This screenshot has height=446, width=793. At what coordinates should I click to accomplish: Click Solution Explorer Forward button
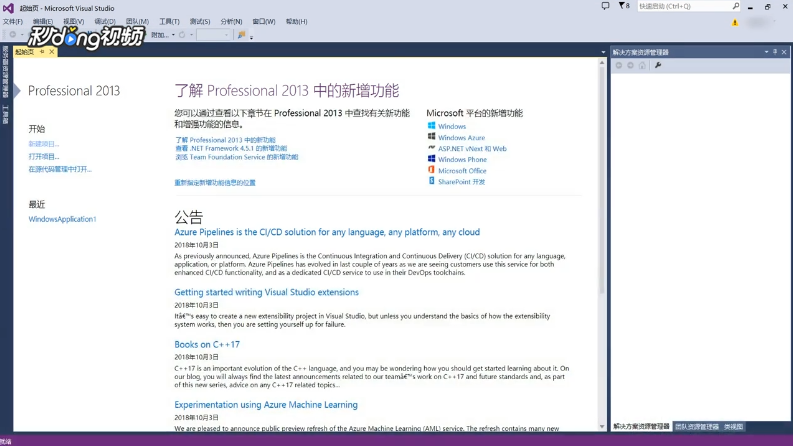coord(630,65)
